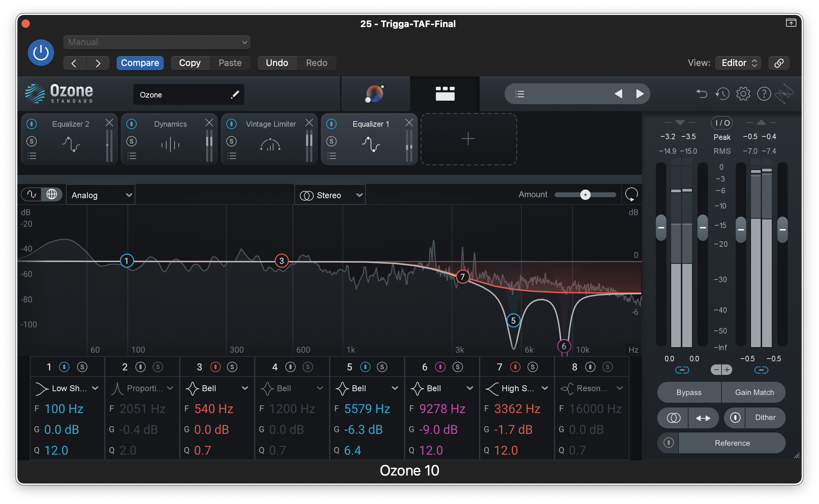Open band 1 Low Shelf filter type dropdown
The image size is (819, 504).
[x=67, y=388]
